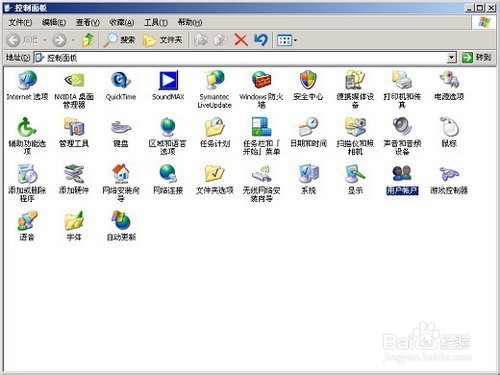The width and height of the screenshot is (500, 375).
Task: Open 添加硬件 icon
Action: [x=74, y=179]
